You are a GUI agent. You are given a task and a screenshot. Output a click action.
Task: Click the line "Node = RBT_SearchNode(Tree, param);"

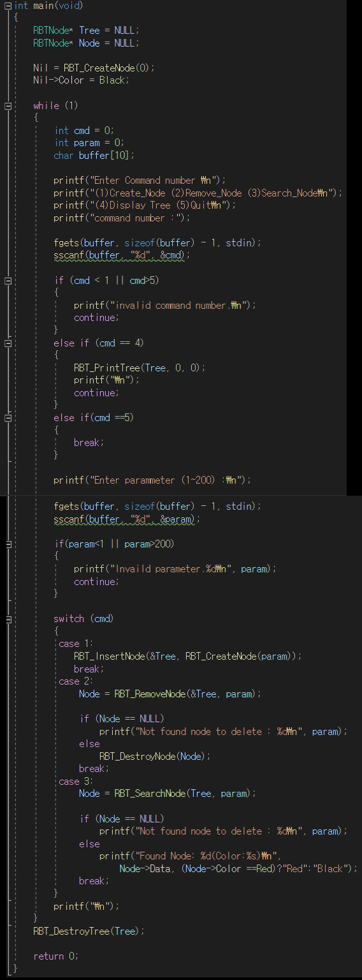pos(167,794)
